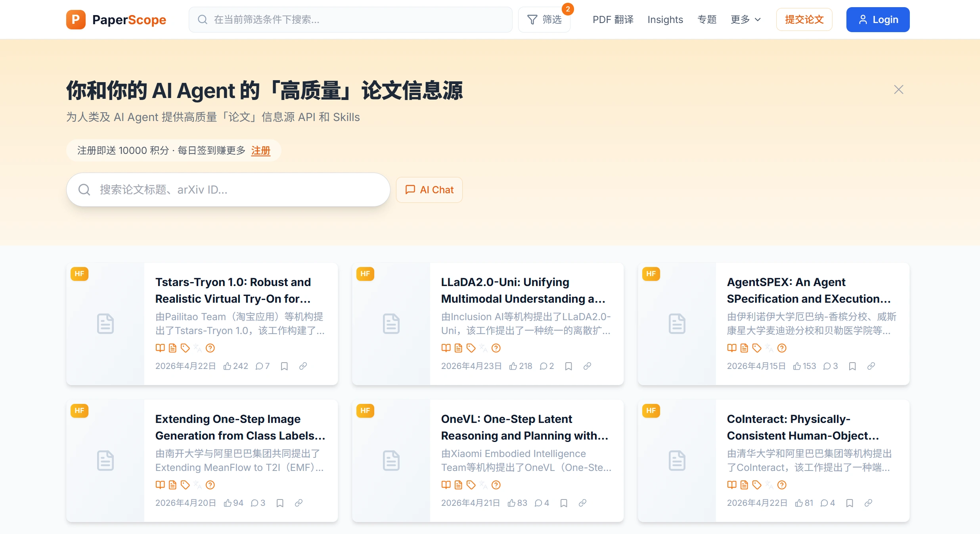Click the PaperScope logo icon
This screenshot has height=534, width=980.
coord(76,19)
